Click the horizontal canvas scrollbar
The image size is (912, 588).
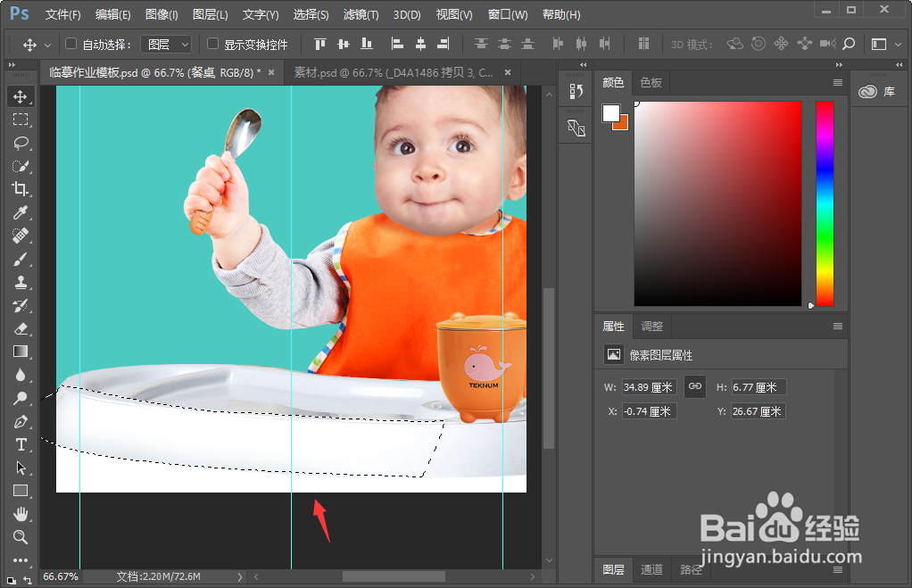pos(394,577)
